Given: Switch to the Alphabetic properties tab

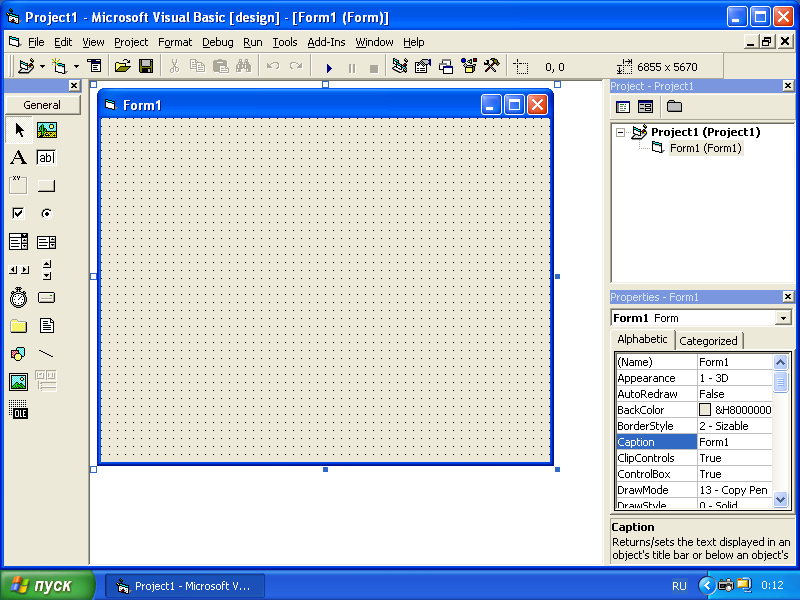Looking at the screenshot, I should pyautogui.click(x=642, y=339).
